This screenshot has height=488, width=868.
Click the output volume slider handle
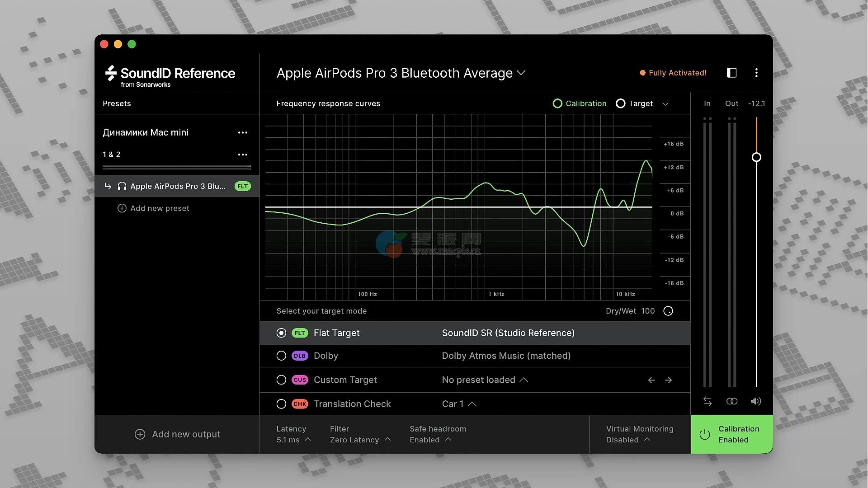click(756, 157)
